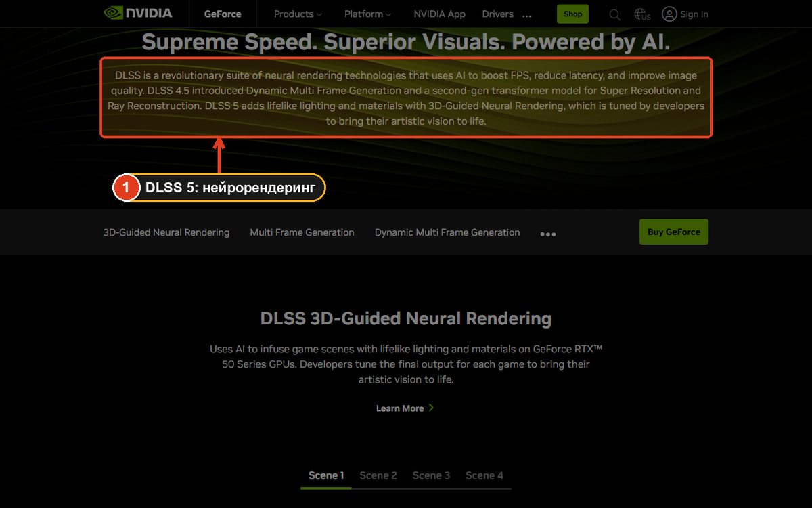Open the three-dot overflow in the DLSS sub-navigation
The width and height of the screenshot is (812, 508).
click(x=548, y=234)
